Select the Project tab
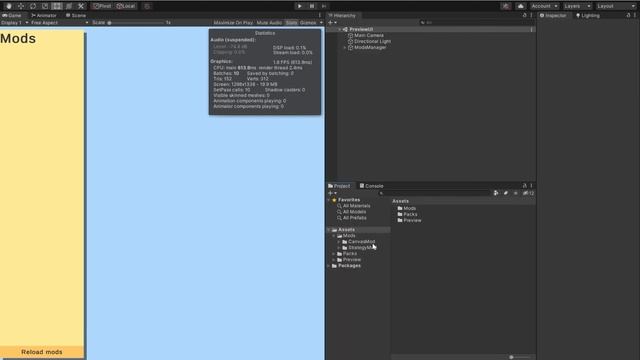The image size is (640, 360). coord(339,186)
